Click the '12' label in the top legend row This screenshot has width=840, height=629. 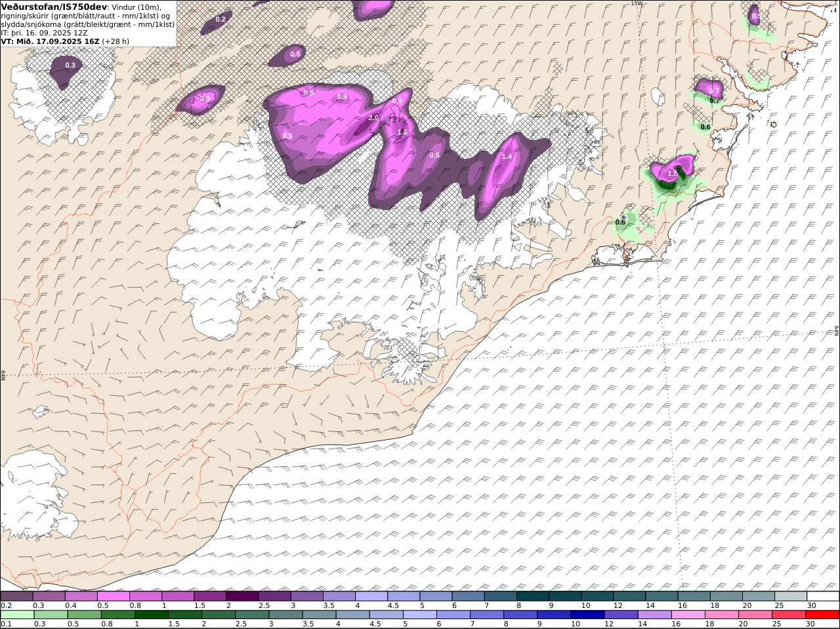pos(617,605)
